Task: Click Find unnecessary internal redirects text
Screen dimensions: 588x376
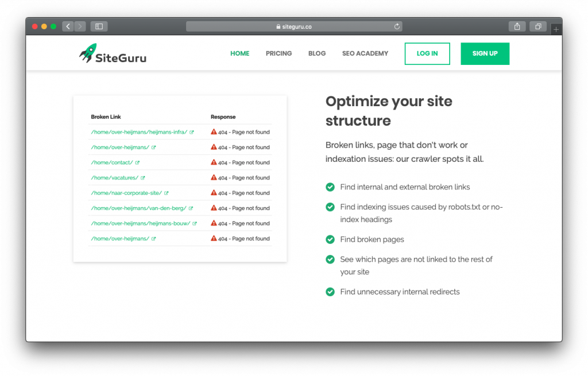Action: [x=400, y=292]
